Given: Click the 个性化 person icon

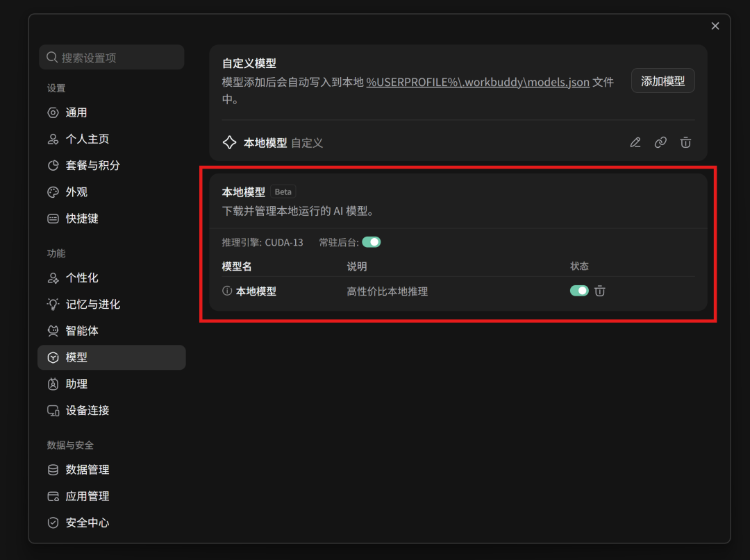Looking at the screenshot, I should [x=53, y=278].
